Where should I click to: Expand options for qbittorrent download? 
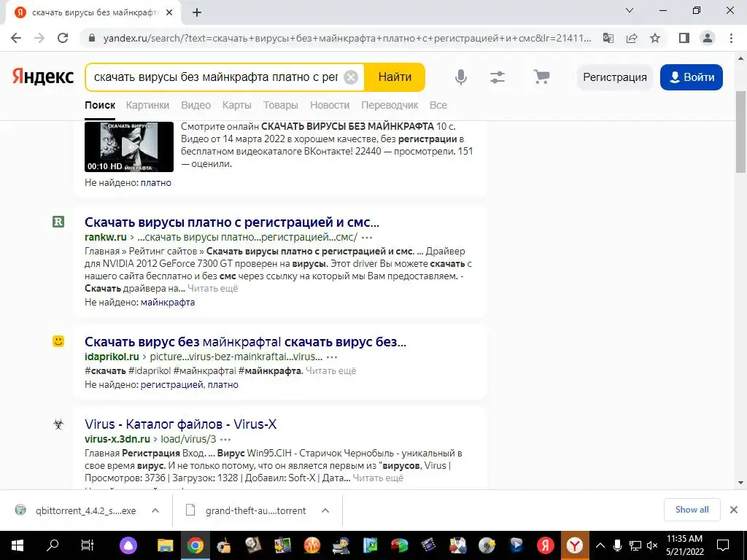155,510
